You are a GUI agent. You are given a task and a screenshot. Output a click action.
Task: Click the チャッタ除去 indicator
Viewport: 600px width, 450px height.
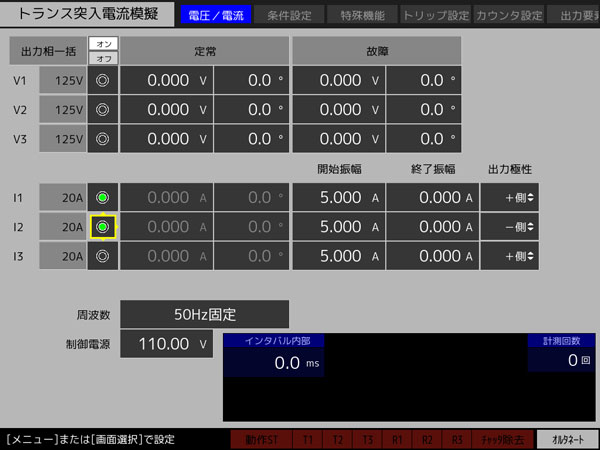coord(502,439)
